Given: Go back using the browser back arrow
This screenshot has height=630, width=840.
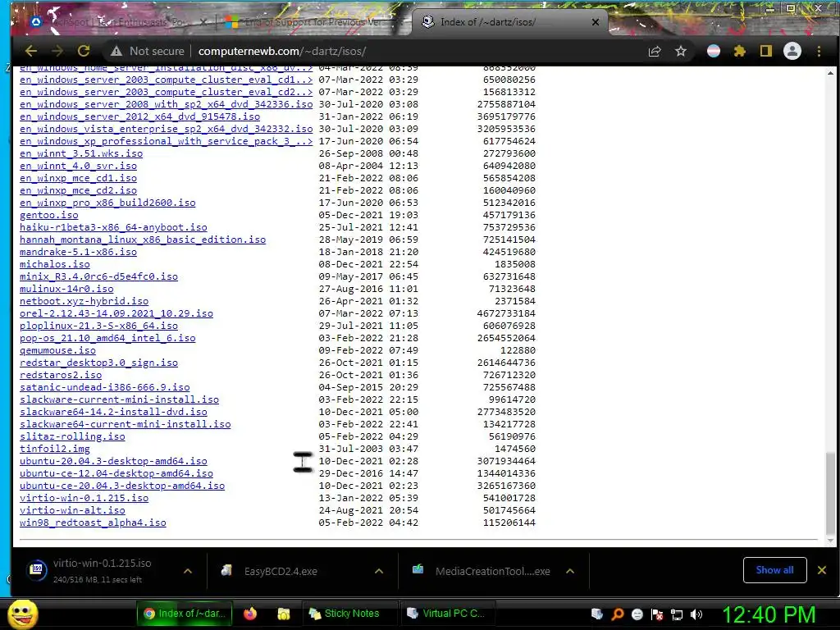Looking at the screenshot, I should (31, 51).
